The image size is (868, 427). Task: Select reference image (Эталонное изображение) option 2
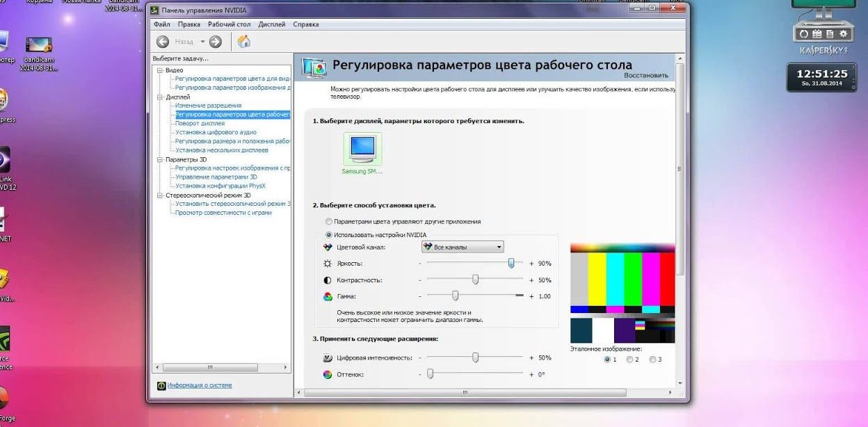tap(631, 359)
